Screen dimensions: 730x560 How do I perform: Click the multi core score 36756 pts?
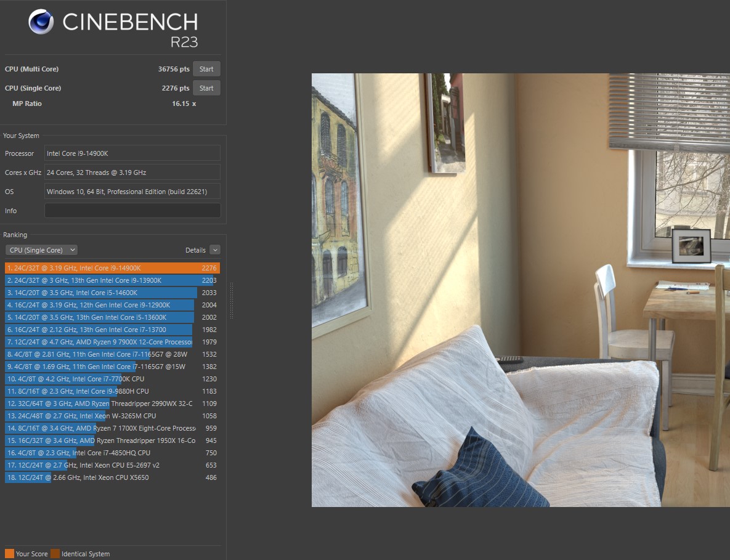(174, 69)
